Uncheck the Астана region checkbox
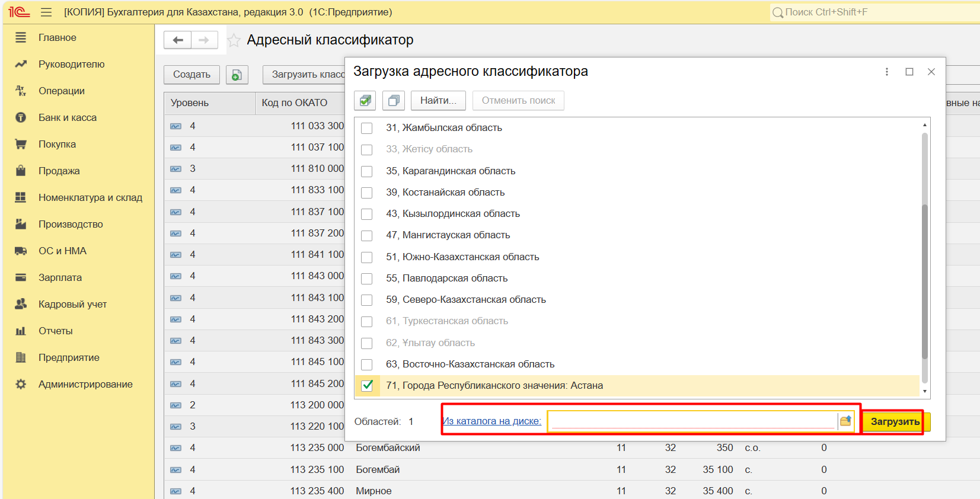Image resolution: width=980 pixels, height=499 pixels. (367, 386)
